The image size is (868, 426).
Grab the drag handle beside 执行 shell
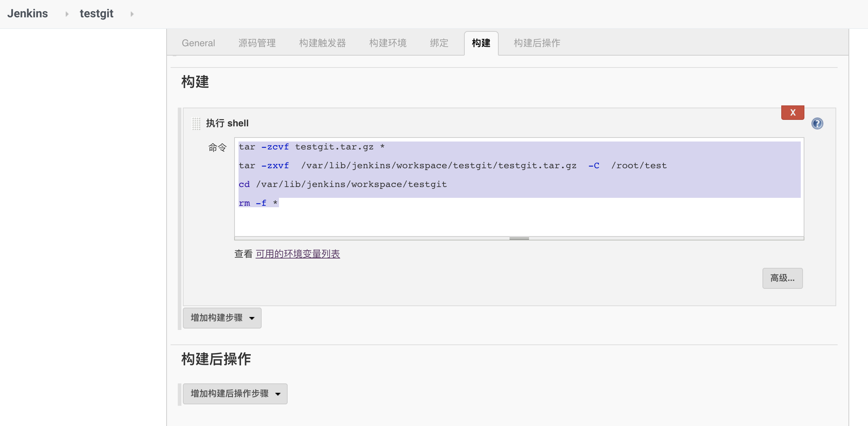point(196,123)
